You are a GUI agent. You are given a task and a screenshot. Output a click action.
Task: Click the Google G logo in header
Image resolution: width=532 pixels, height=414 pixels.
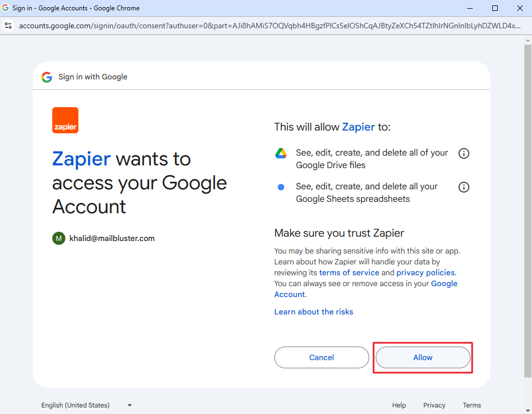click(x=47, y=77)
